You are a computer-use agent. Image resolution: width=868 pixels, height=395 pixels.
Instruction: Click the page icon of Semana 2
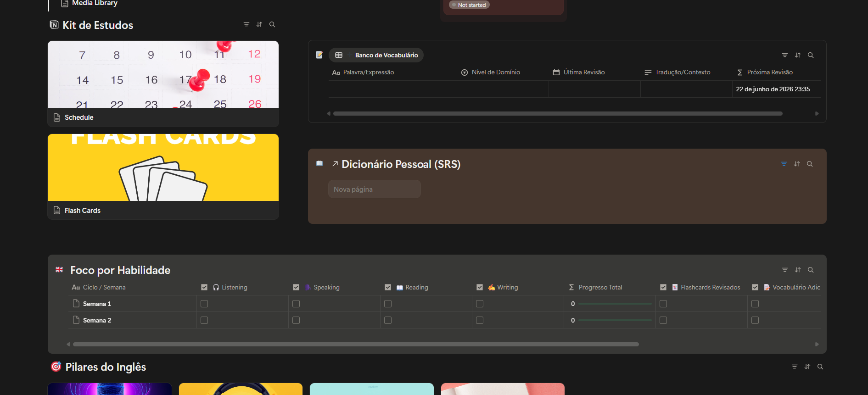coord(76,320)
